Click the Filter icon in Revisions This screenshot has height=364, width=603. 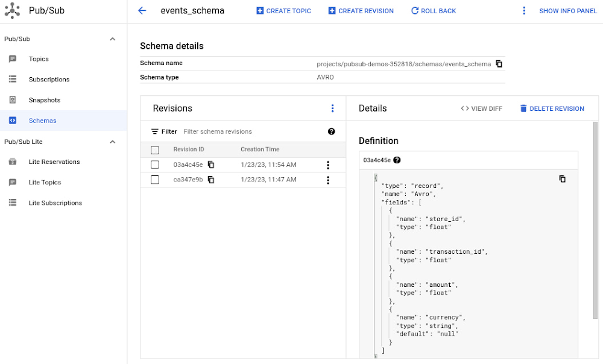pyautogui.click(x=154, y=131)
